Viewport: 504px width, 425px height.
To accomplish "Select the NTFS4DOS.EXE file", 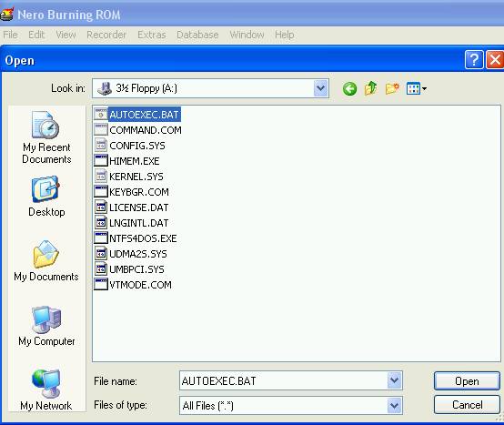I will pyautogui.click(x=136, y=238).
